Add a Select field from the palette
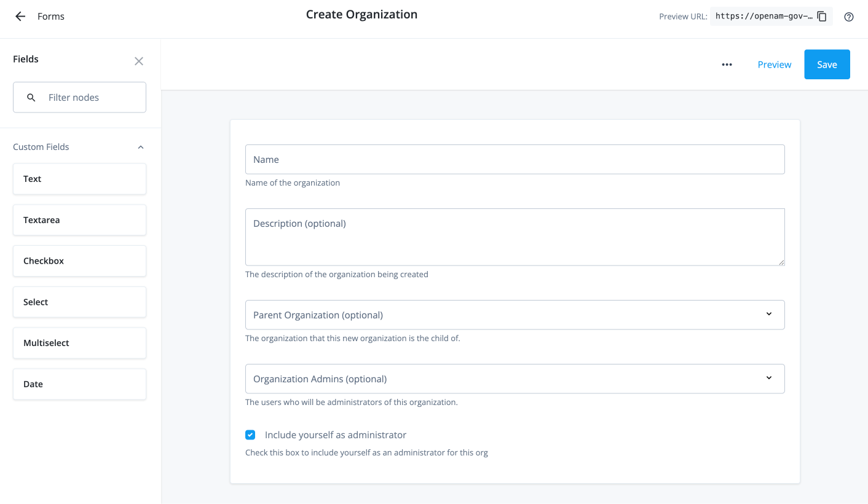This screenshot has height=504, width=868. pos(79,302)
